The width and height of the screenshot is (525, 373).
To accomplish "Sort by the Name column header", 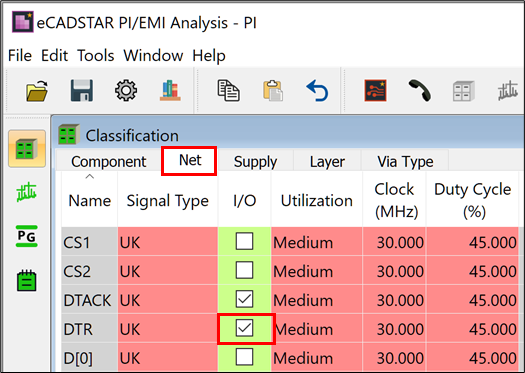I will [89, 200].
